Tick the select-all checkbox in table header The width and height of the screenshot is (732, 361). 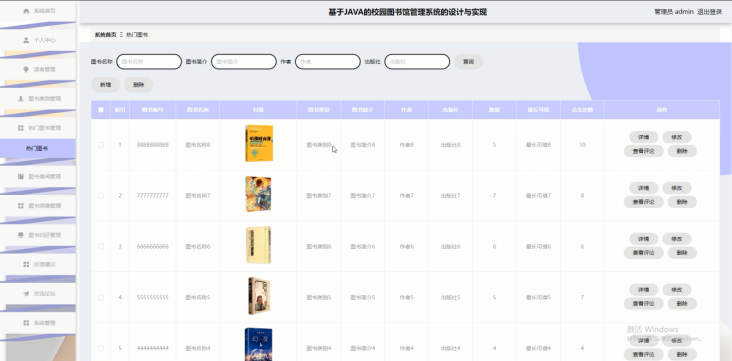click(101, 110)
